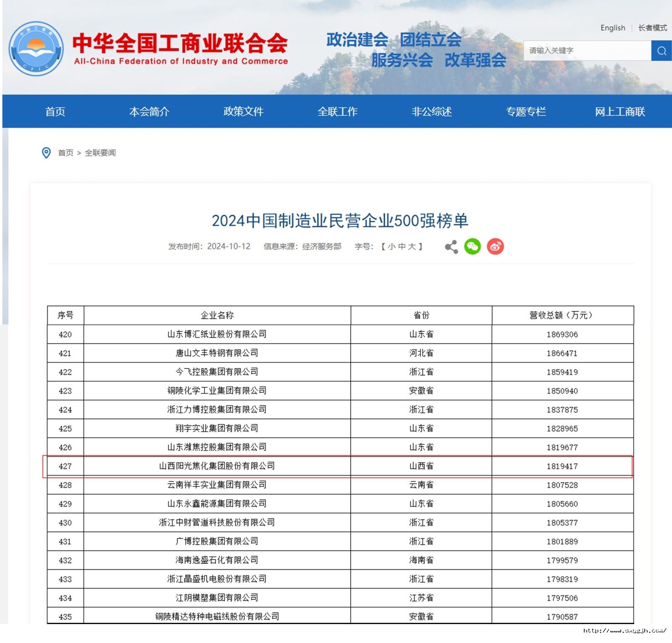Click the breadcrumb location pin icon
The image size is (672, 643).
pos(46,153)
